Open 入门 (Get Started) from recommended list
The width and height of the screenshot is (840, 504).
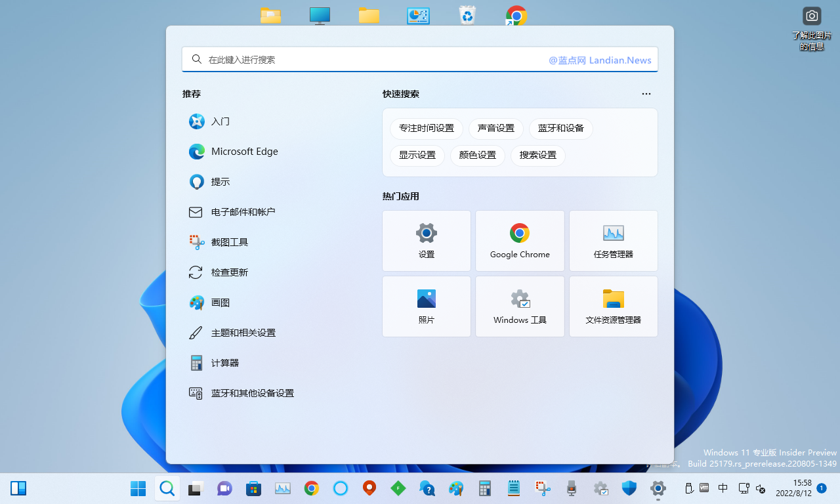tap(276, 121)
